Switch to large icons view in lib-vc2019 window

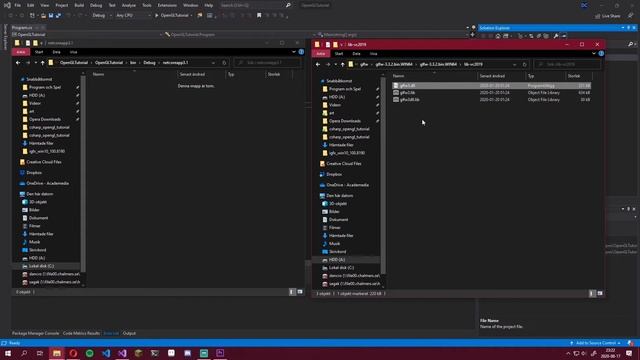[600, 293]
